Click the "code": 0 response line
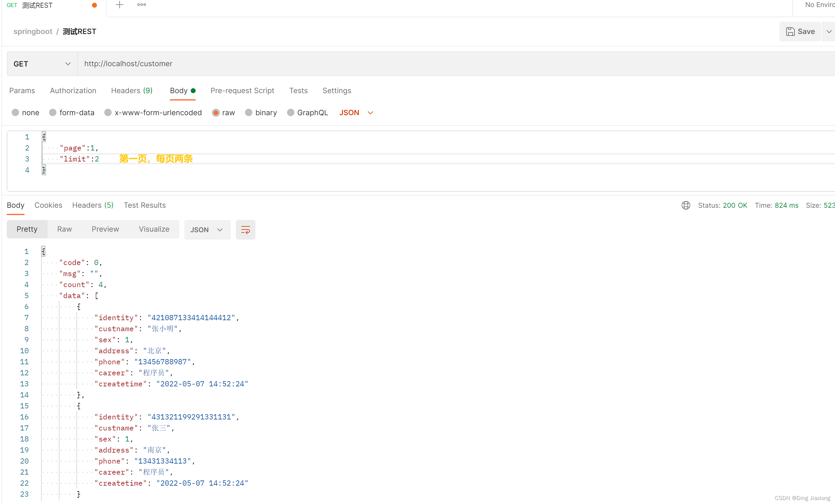 pyautogui.click(x=81, y=263)
